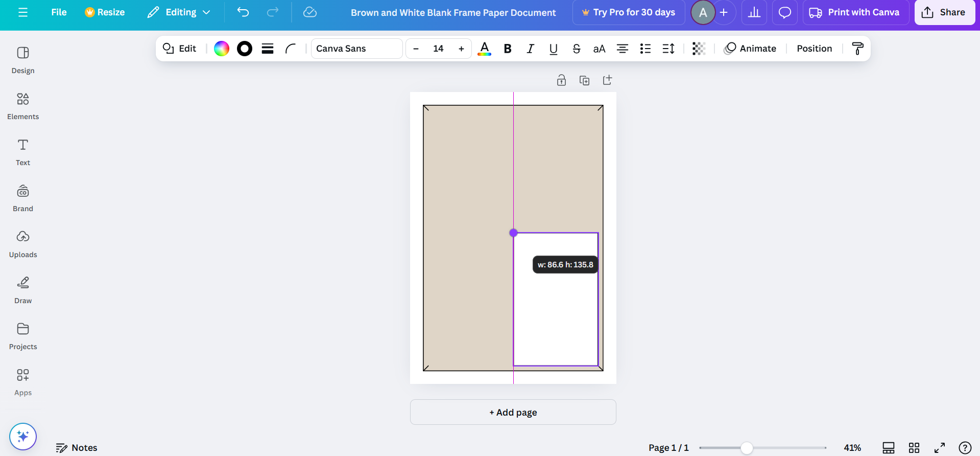The height and width of the screenshot is (456, 980).
Task: Click the transparency checkerboard icon
Action: pos(698,49)
